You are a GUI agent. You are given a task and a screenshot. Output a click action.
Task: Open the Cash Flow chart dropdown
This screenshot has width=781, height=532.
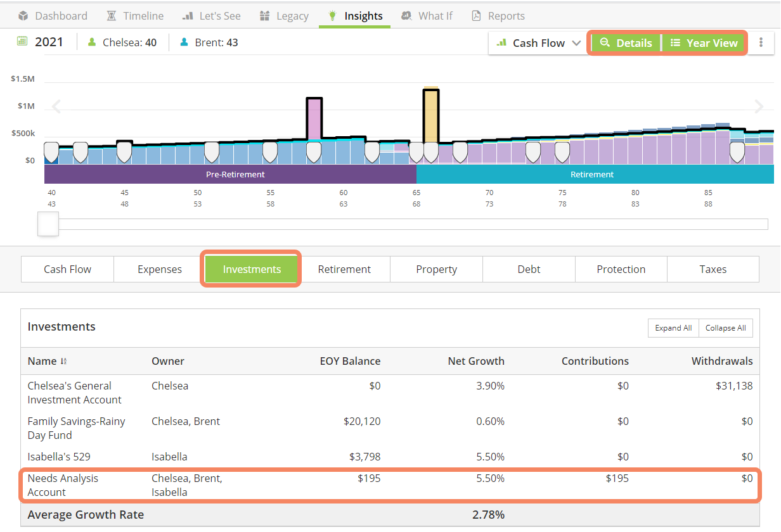(538, 43)
